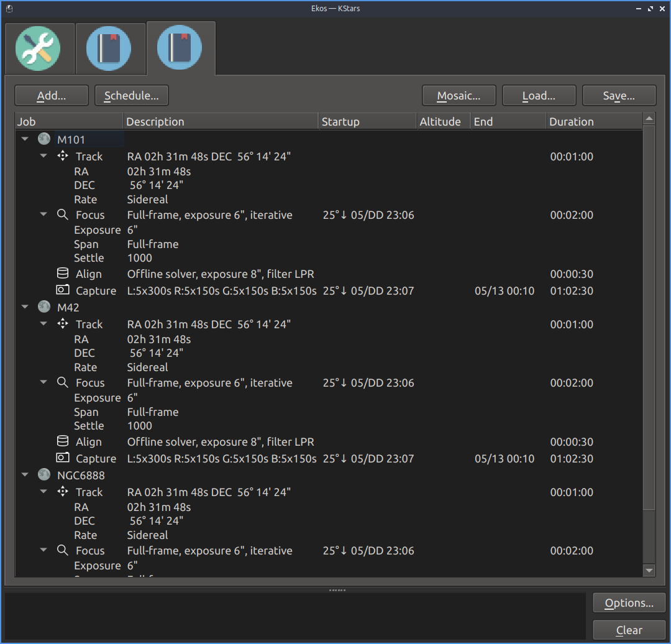Click the Duration column header
Screen dimensions: 671x644
point(595,122)
